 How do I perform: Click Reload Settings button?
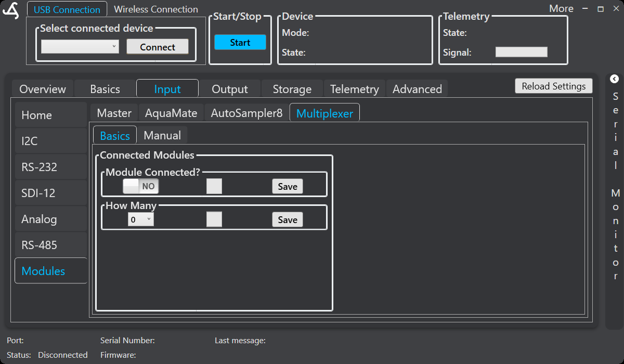[x=554, y=86]
